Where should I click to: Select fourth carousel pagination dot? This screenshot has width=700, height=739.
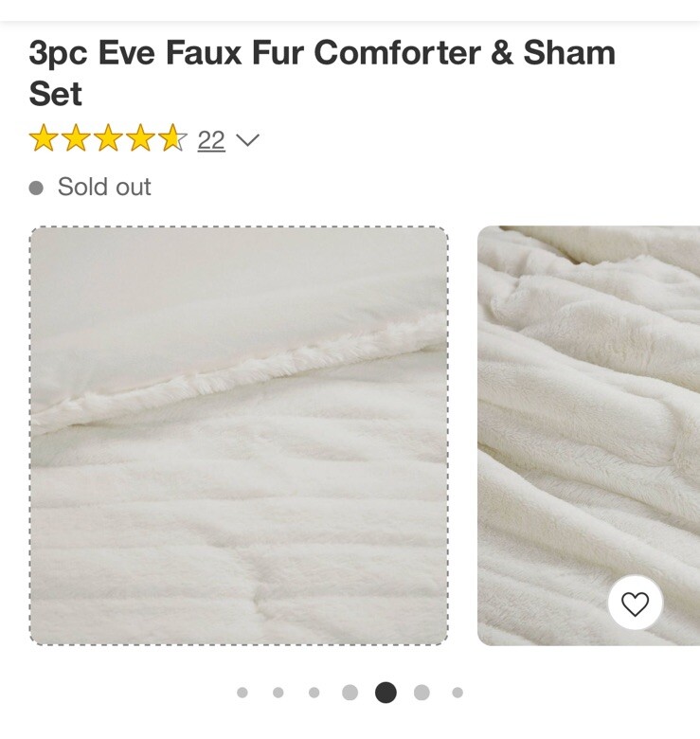350,693
